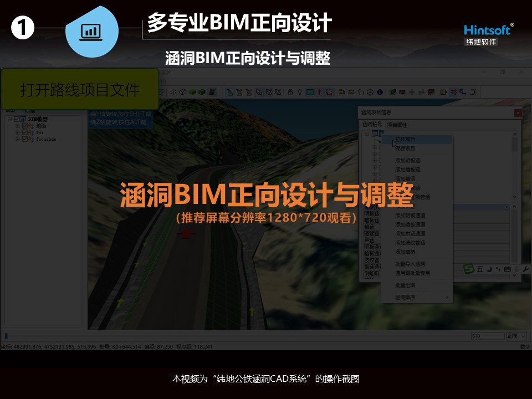This screenshot has width=532, height=399.
Task: Select 打开项目 from the context menu
Action: tap(405, 140)
